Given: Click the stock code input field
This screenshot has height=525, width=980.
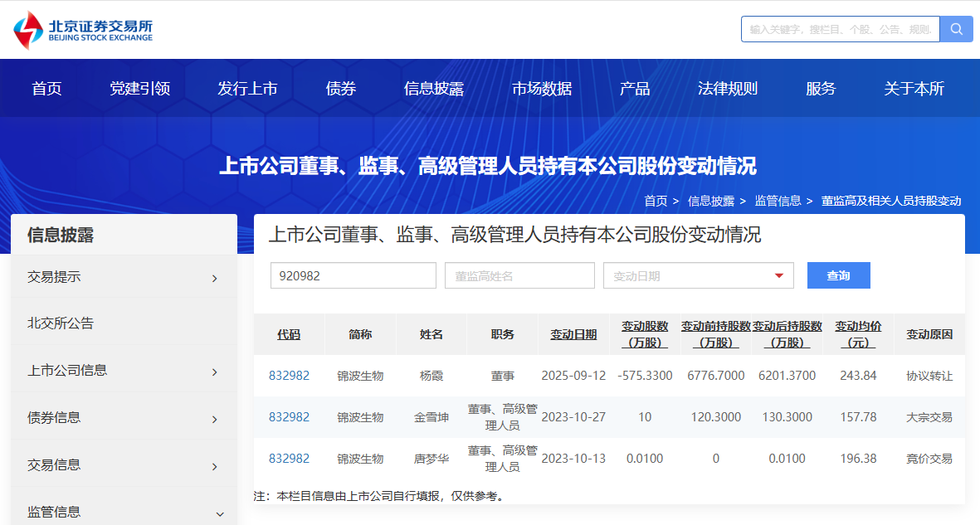Looking at the screenshot, I should pos(353,275).
